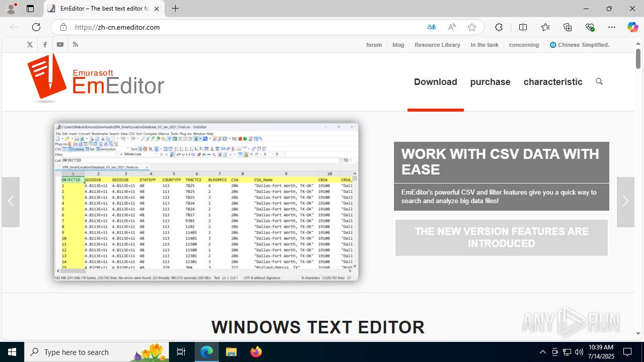
Task: Click the EmEditor CSV screenshot image
Action: pos(206,202)
